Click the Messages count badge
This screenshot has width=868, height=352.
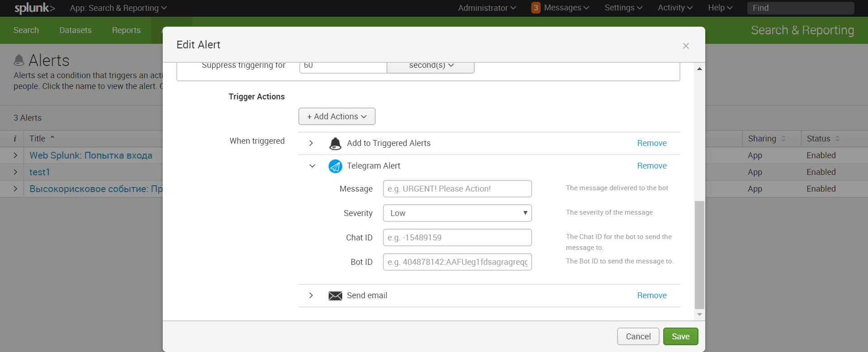(x=536, y=8)
